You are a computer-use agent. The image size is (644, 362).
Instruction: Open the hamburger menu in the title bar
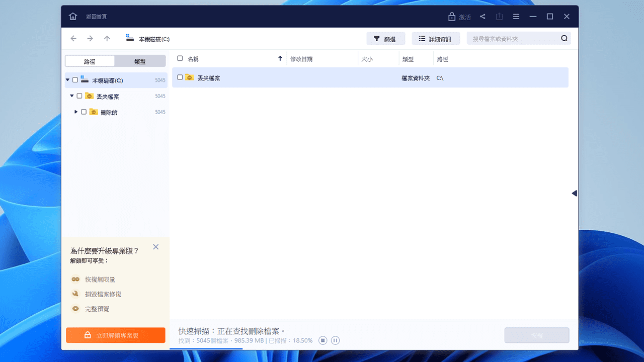pos(516,16)
